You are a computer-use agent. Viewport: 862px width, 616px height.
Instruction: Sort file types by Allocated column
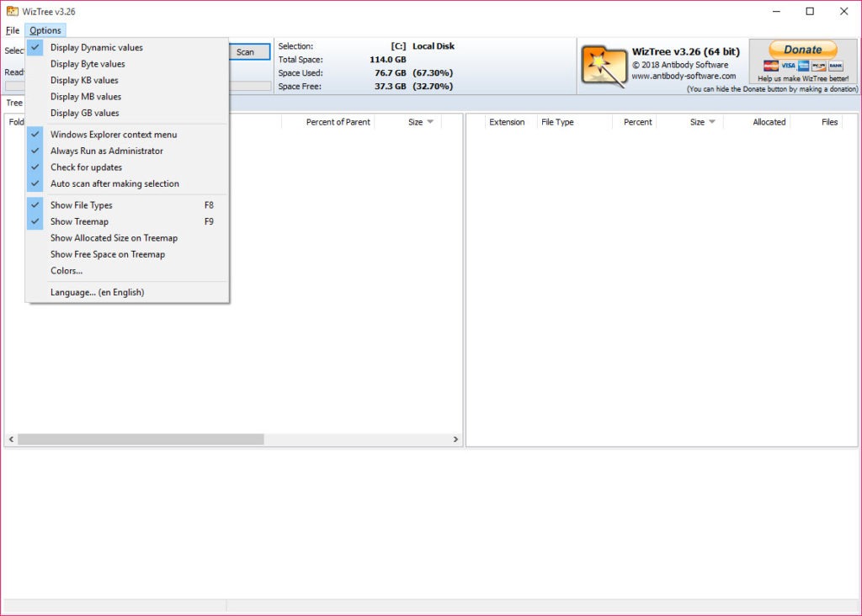point(757,122)
